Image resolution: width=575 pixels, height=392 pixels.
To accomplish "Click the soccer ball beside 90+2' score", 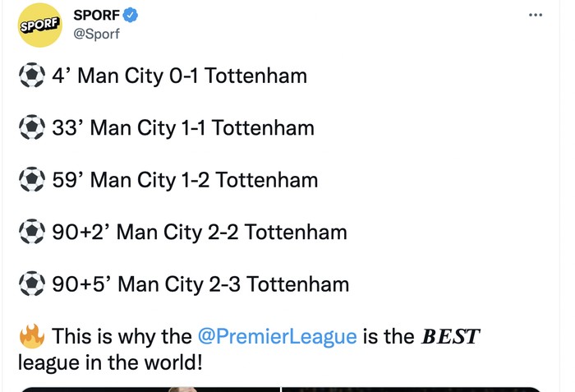I will click(32, 233).
